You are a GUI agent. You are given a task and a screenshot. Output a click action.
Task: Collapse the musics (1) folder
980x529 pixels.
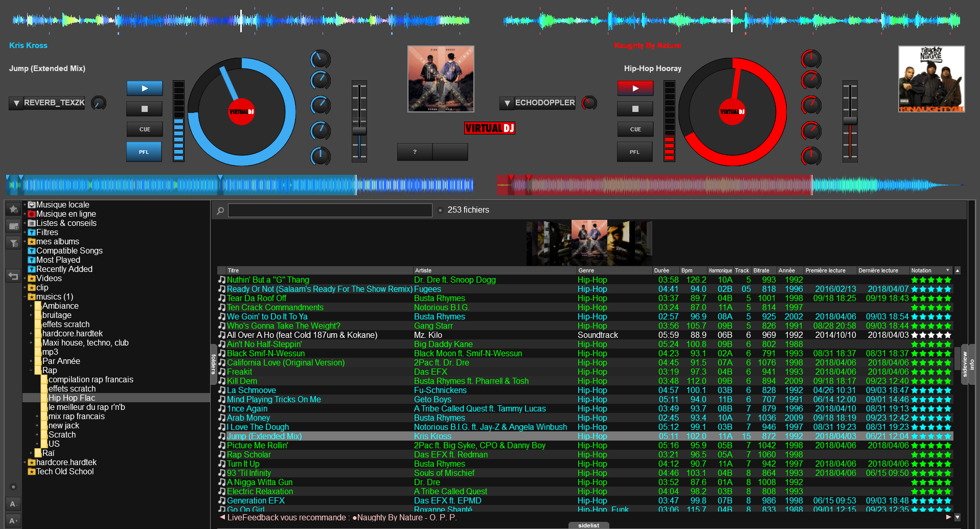(25, 296)
